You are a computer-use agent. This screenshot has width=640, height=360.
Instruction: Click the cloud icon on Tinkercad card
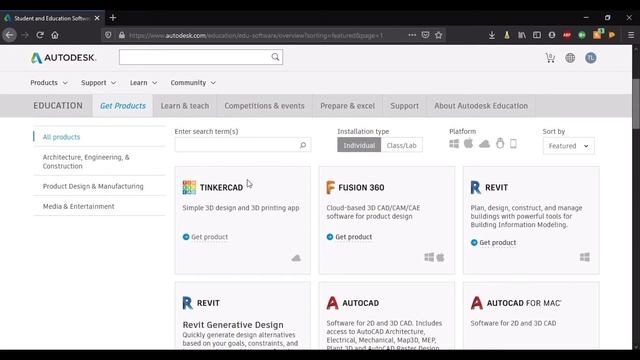click(296, 258)
